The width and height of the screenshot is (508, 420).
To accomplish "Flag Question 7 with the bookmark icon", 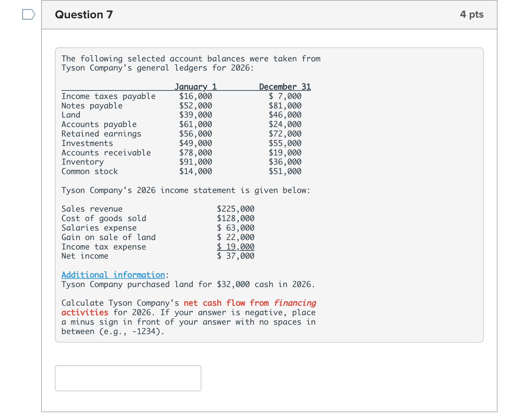I will tap(28, 15).
